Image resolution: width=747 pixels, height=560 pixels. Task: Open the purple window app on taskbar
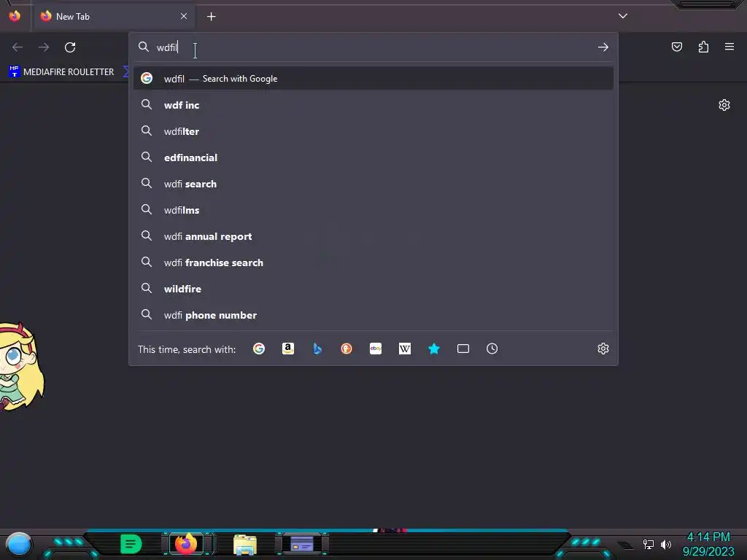click(301, 544)
